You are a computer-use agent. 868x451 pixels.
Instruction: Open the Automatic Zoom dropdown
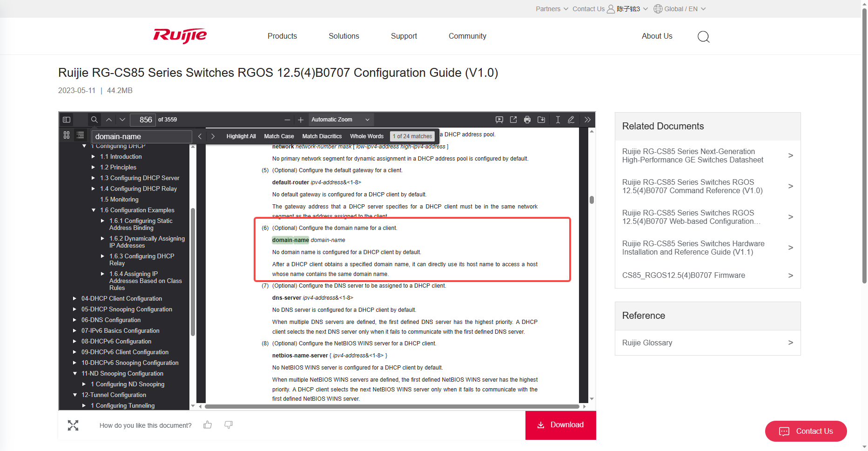click(x=340, y=120)
